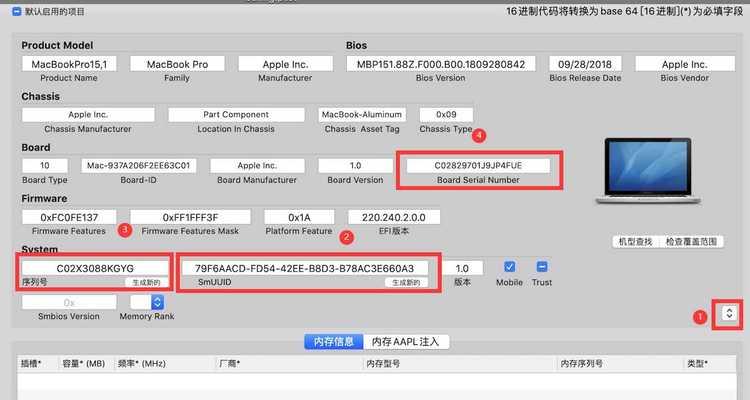The image size is (750, 400).
Task: Sort by the 频率* (MHz) column header
Action: click(x=165, y=364)
